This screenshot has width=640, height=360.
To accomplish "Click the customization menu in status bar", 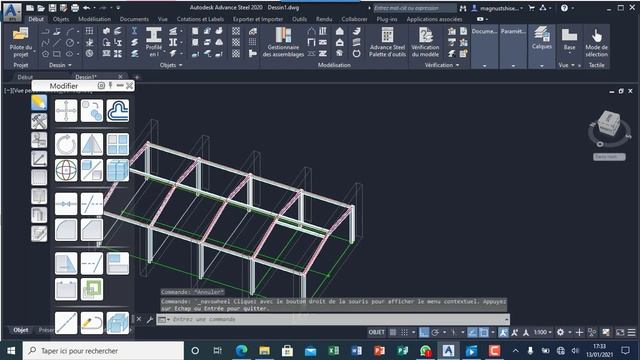I will coord(631,332).
